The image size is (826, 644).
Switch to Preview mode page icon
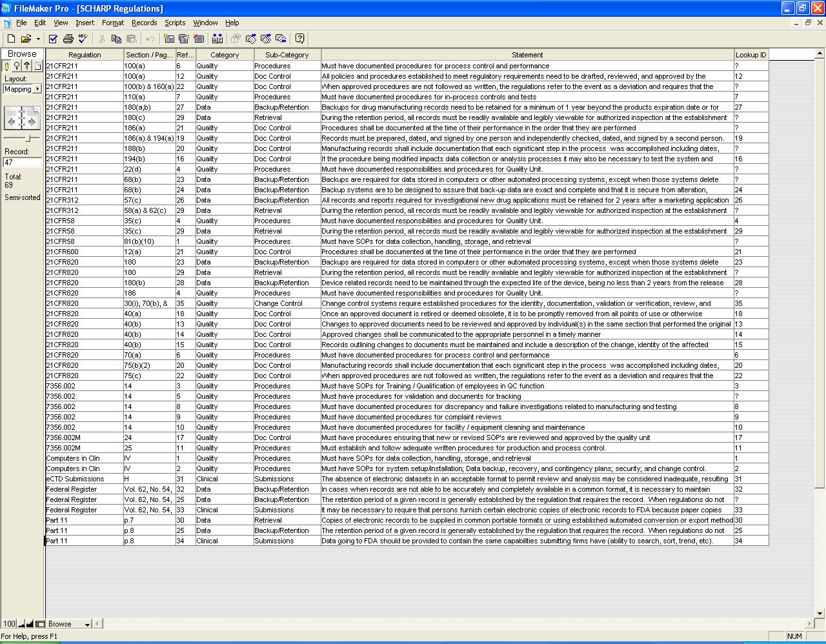[x=37, y=66]
